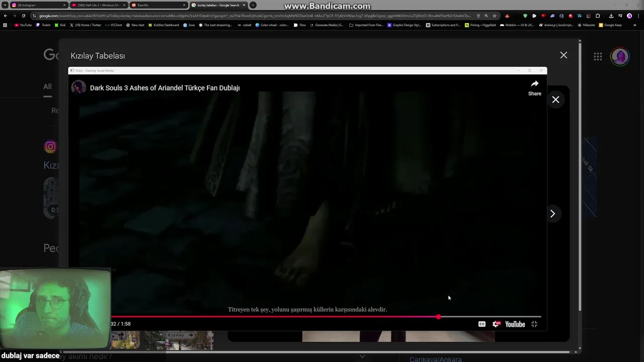The height and width of the screenshot is (362, 644).
Task: Close the dark video overlay with X
Action: click(x=555, y=100)
